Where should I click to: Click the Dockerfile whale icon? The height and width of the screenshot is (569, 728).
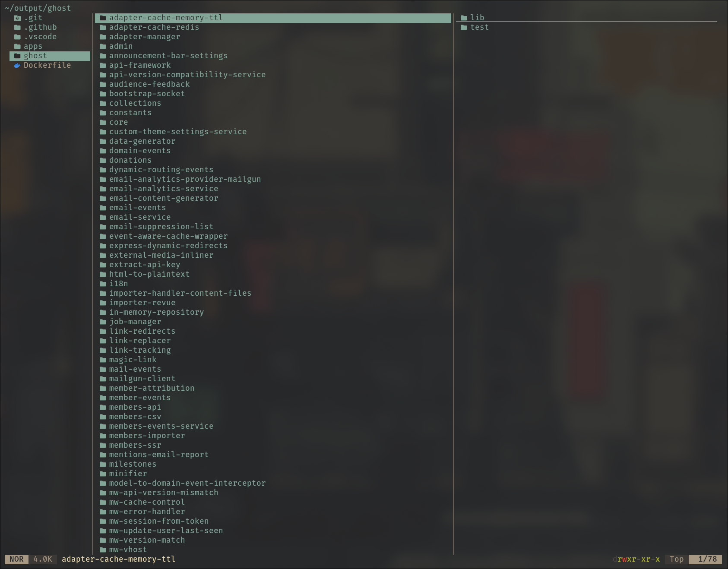(x=17, y=66)
